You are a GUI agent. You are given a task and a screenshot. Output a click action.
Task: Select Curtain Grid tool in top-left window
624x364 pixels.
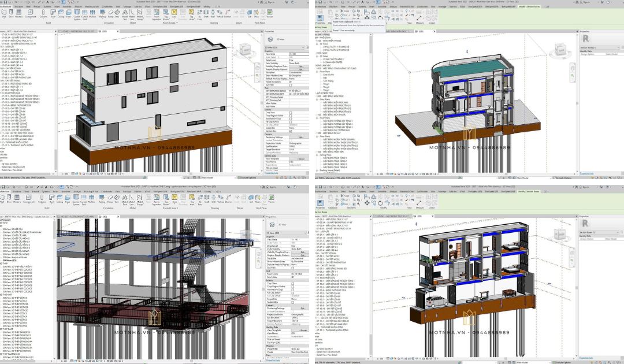(x=84, y=14)
